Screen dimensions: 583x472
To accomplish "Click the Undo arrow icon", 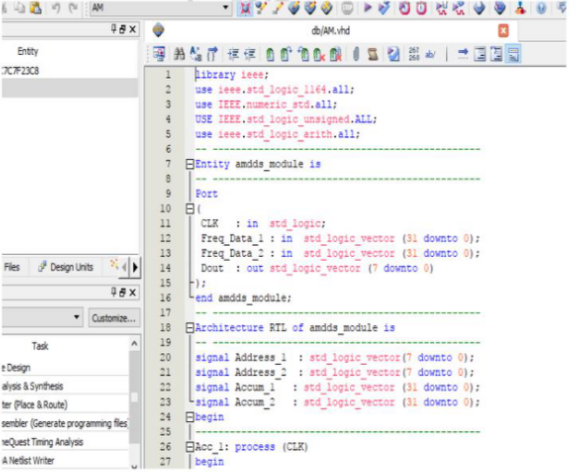I will click(56, 7).
